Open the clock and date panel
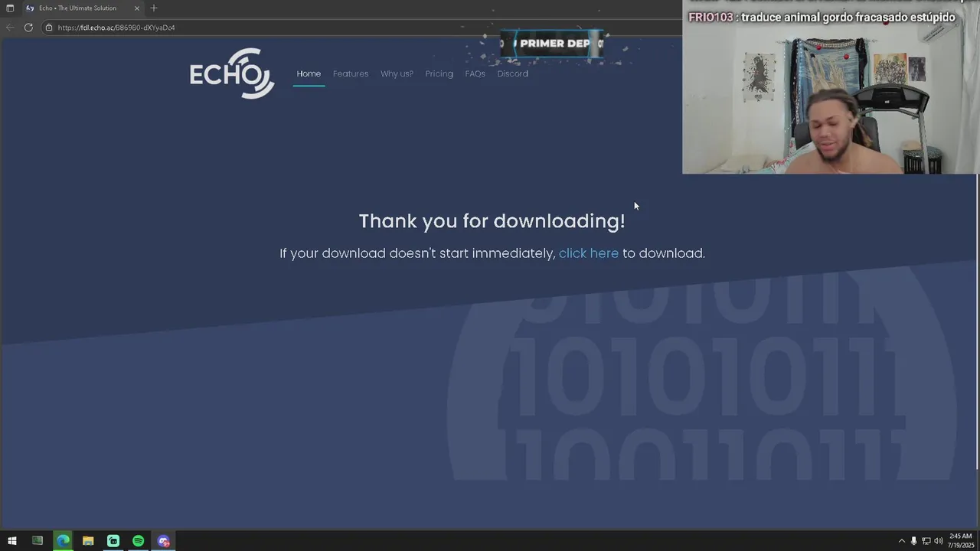Image resolution: width=980 pixels, height=551 pixels. point(961,541)
